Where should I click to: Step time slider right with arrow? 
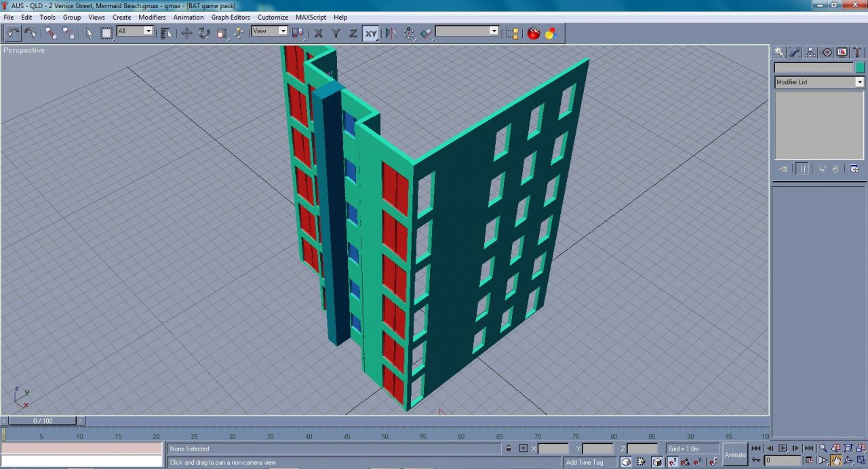[81, 421]
